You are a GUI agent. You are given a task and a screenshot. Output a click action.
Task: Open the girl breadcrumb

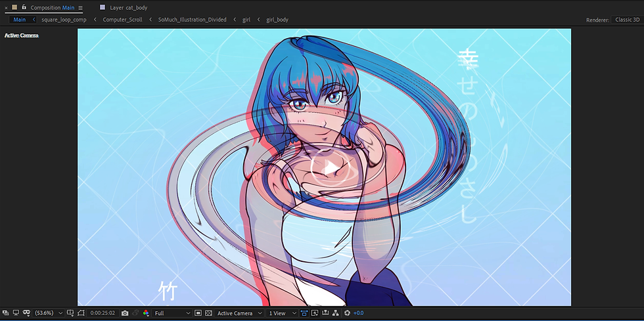tap(246, 19)
